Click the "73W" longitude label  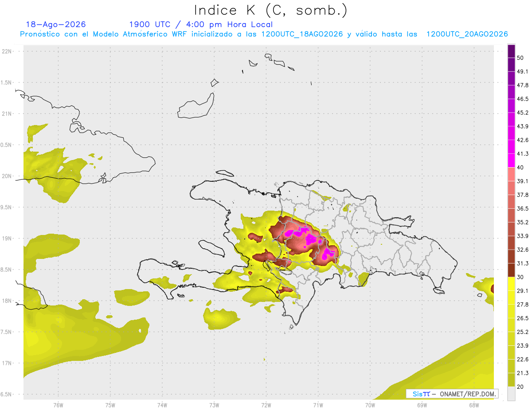214,406
